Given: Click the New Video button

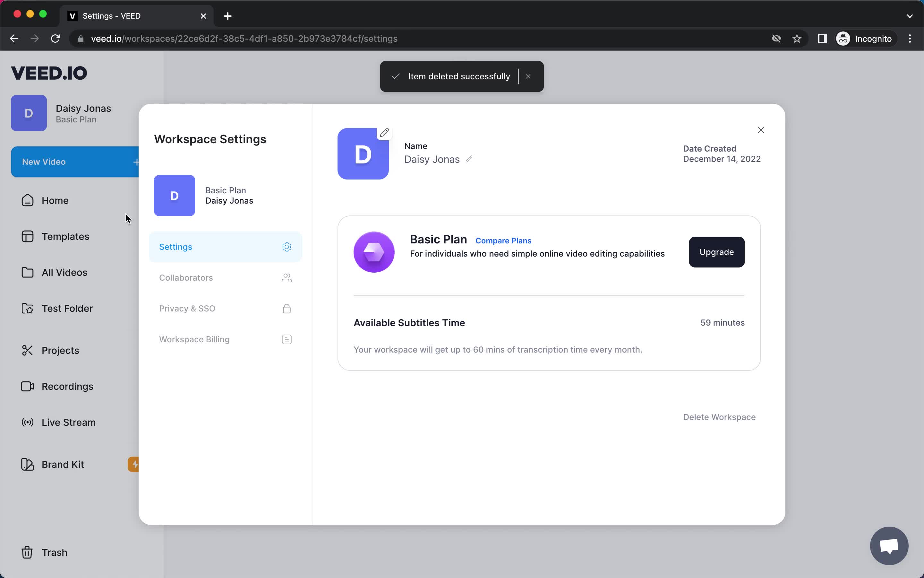Looking at the screenshot, I should (x=75, y=162).
